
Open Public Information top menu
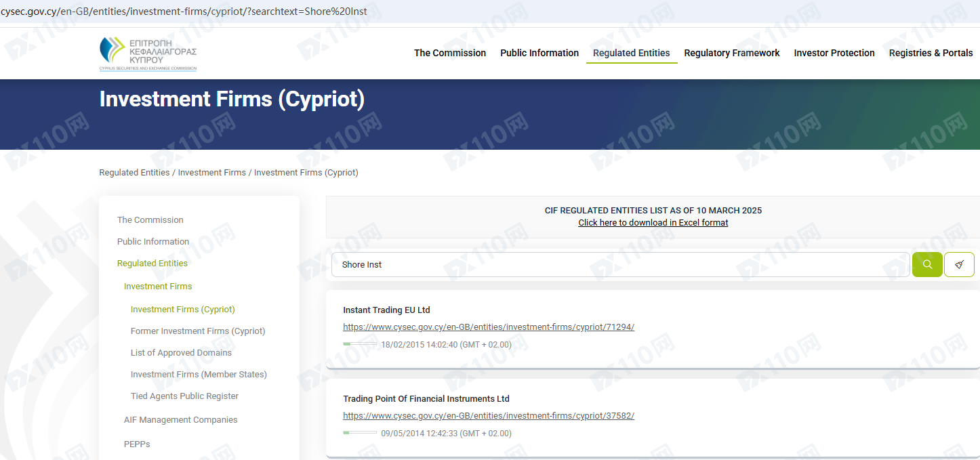[539, 53]
